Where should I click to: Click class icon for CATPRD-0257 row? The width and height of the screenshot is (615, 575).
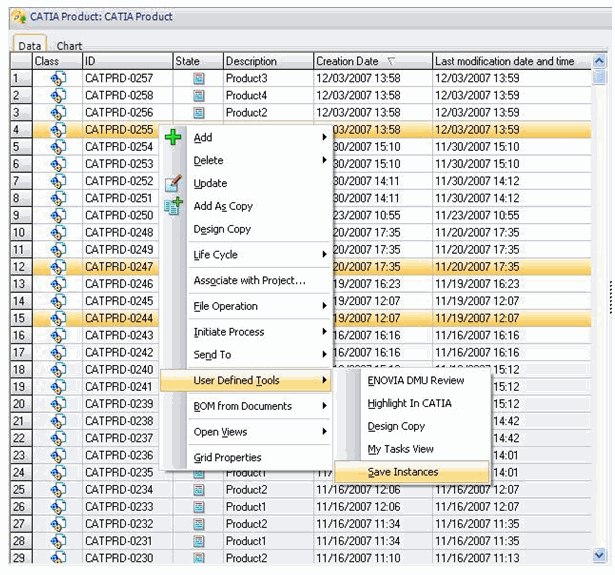[x=57, y=78]
